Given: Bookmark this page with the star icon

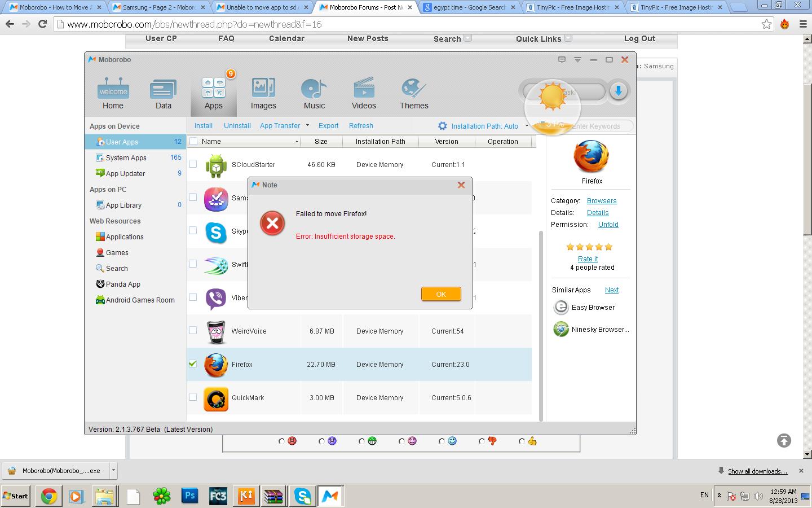Looking at the screenshot, I should tap(766, 24).
